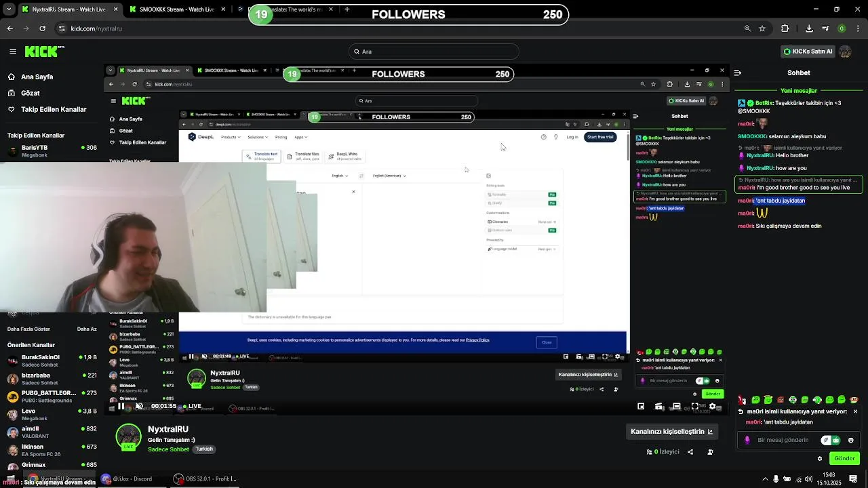Open the emoji picker in chat input
This screenshot has width=868, height=488.
point(851,440)
